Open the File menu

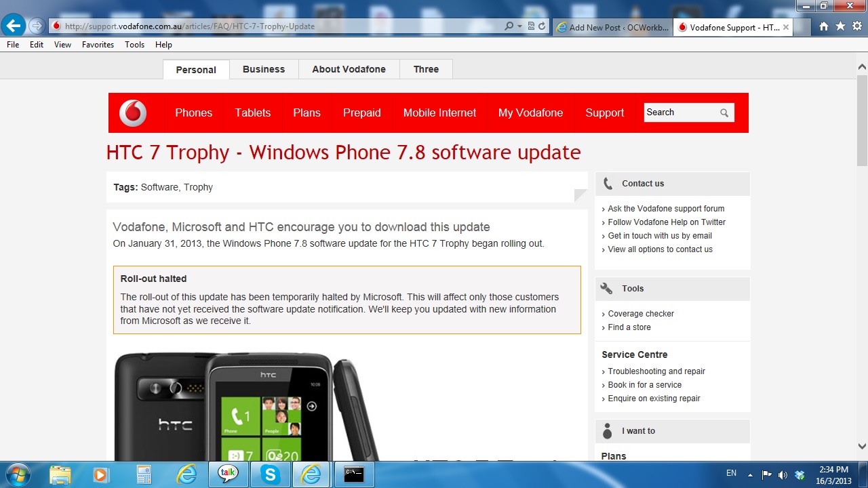(x=13, y=45)
